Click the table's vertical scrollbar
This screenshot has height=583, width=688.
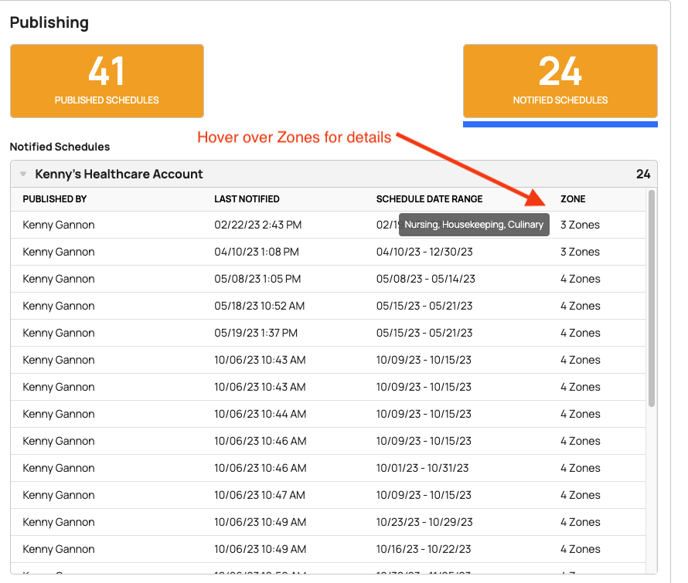tap(652, 298)
